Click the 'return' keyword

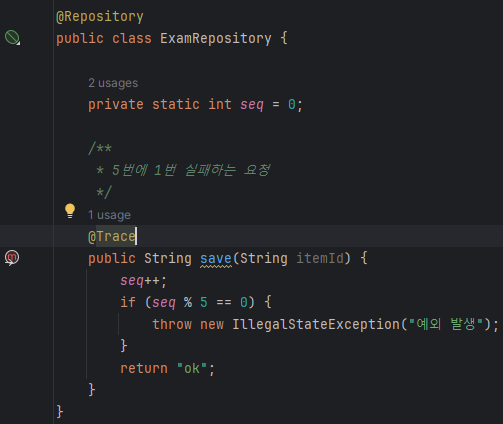tap(144, 368)
